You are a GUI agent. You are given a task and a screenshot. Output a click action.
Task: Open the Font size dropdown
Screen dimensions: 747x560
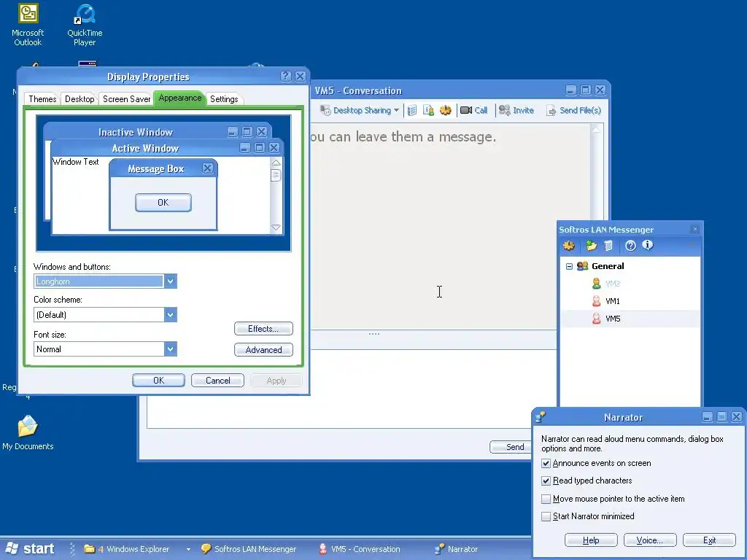pyautogui.click(x=170, y=349)
